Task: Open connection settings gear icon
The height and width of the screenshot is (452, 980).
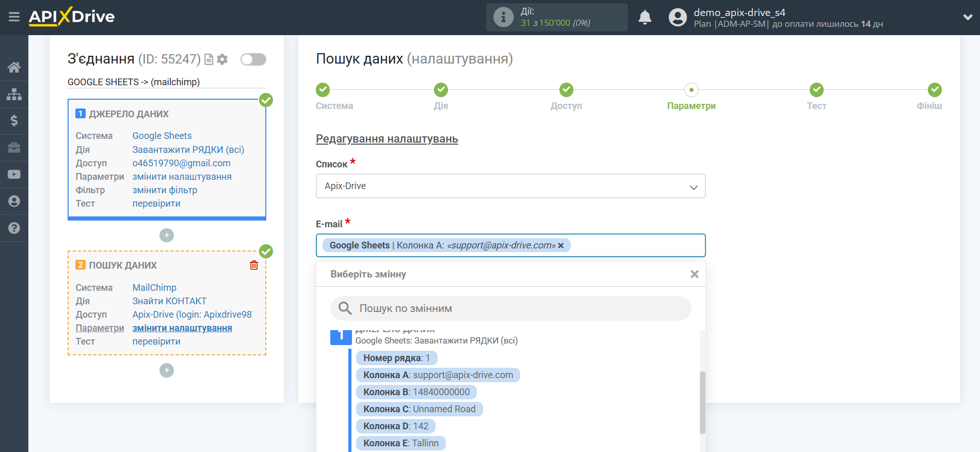Action: [222, 59]
